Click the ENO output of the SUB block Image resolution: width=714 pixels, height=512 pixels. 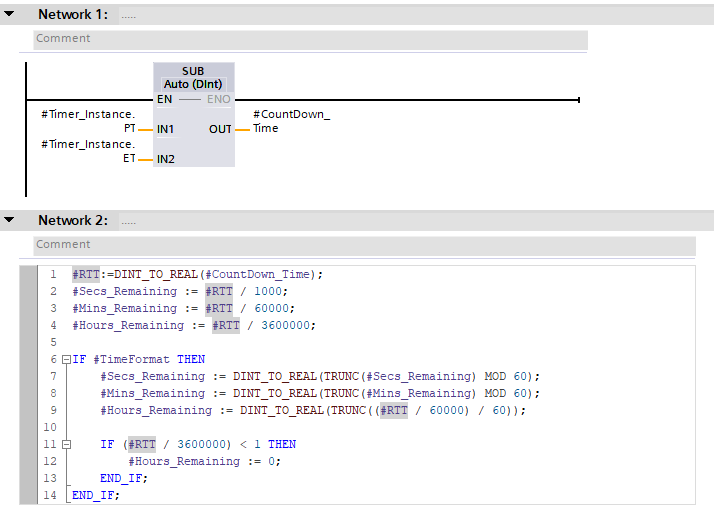[x=218, y=99]
